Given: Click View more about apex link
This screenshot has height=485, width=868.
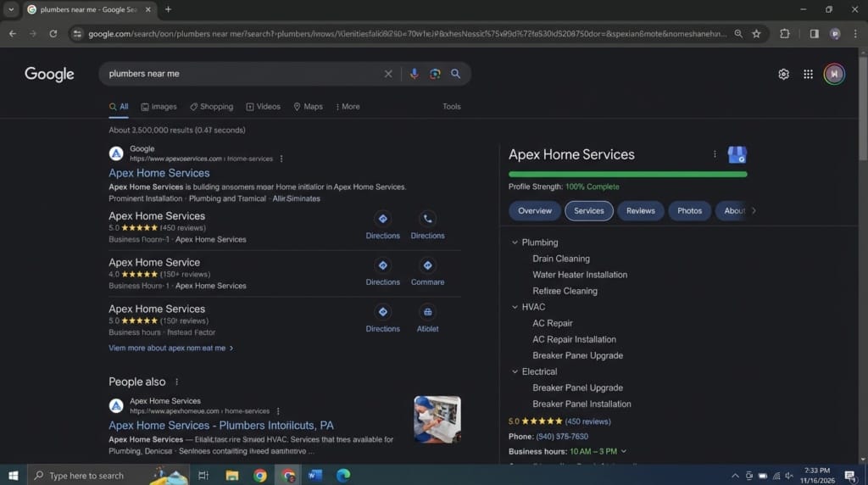Looking at the screenshot, I should click(170, 348).
